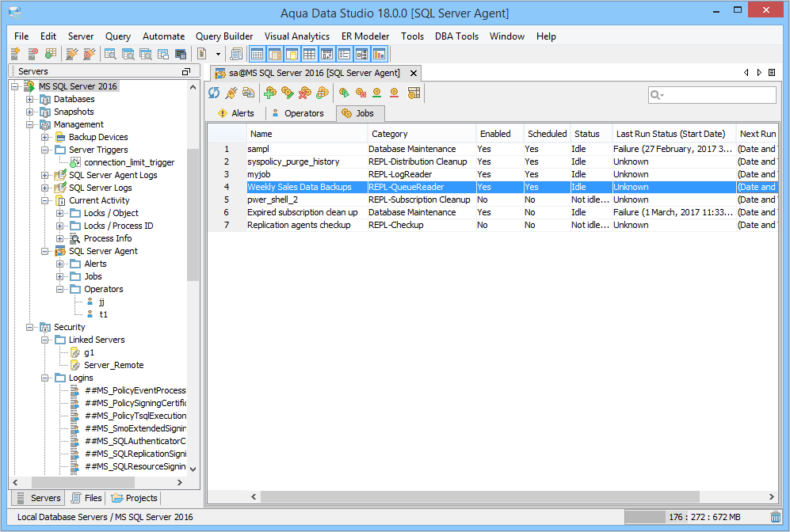Toggle the first blue grid view button
790x532 pixels.
pyautogui.click(x=257, y=54)
